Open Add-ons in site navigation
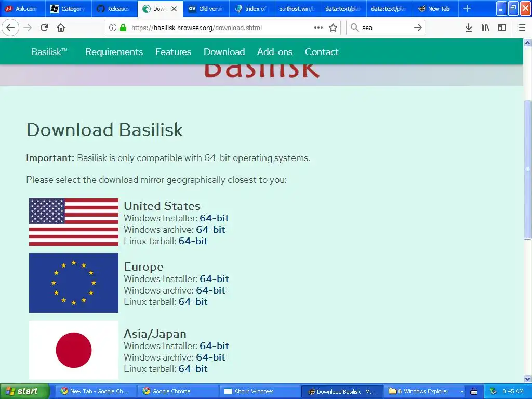Image resolution: width=532 pixels, height=399 pixels. click(x=275, y=51)
